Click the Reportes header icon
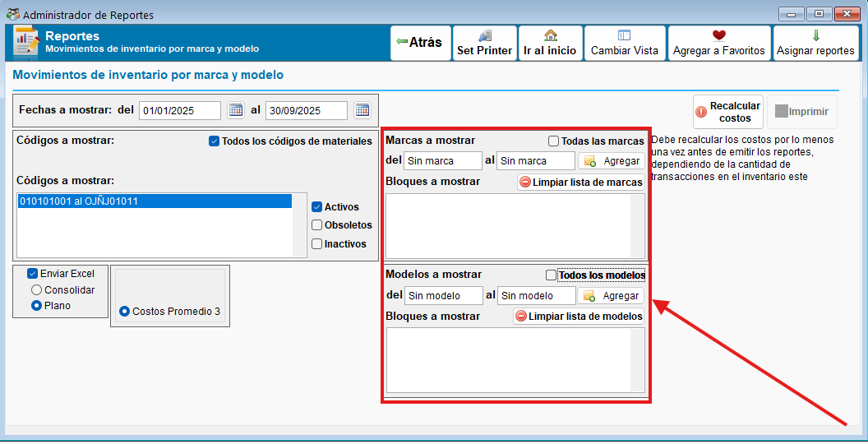868x444 pixels. [x=26, y=41]
